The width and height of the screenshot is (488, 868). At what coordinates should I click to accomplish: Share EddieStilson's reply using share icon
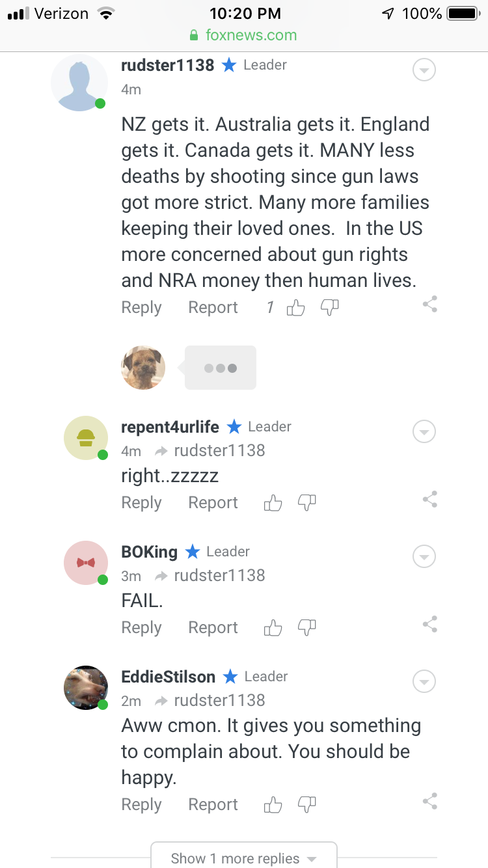(429, 801)
